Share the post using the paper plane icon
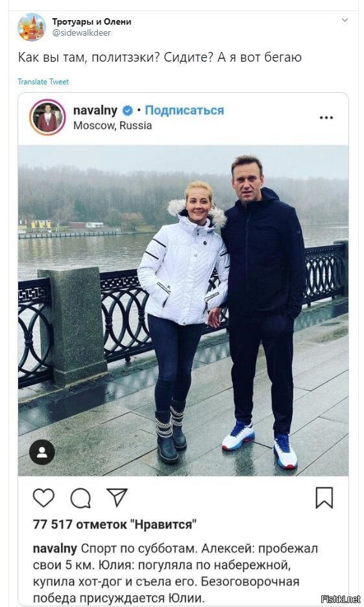 (x=117, y=497)
